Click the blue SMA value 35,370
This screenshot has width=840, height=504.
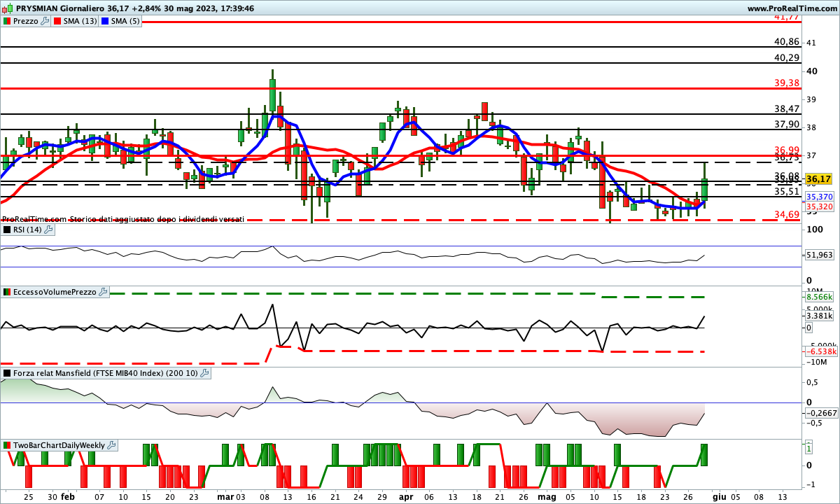coord(820,197)
